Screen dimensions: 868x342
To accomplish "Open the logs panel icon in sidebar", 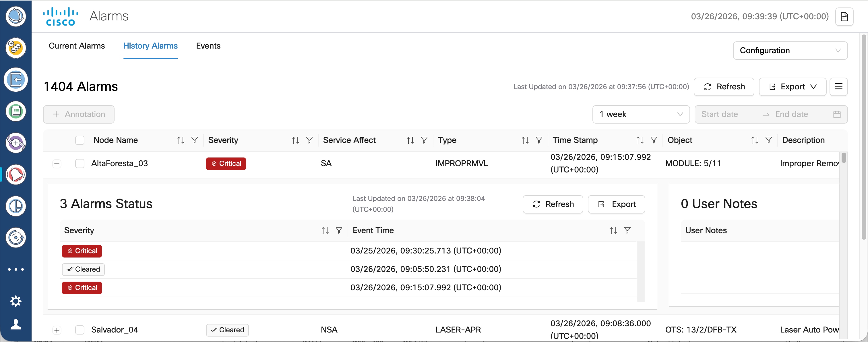I will point(16,111).
